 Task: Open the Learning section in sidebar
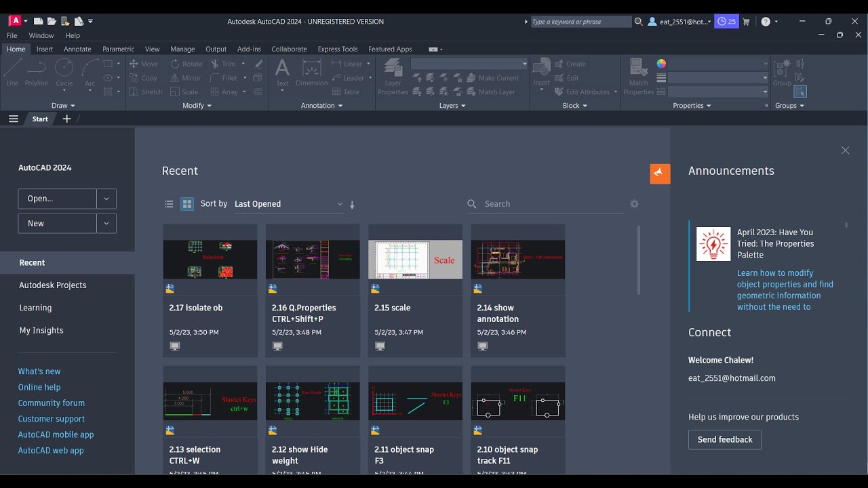click(35, 308)
